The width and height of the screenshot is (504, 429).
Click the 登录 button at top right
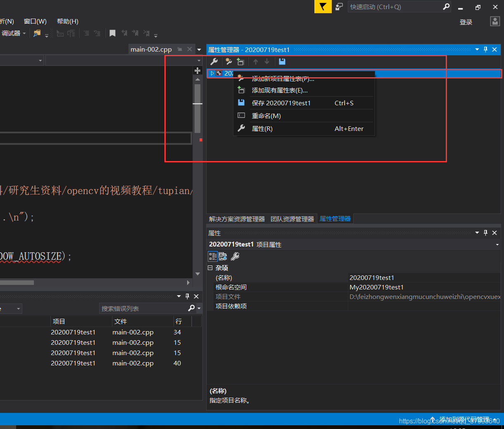466,21
